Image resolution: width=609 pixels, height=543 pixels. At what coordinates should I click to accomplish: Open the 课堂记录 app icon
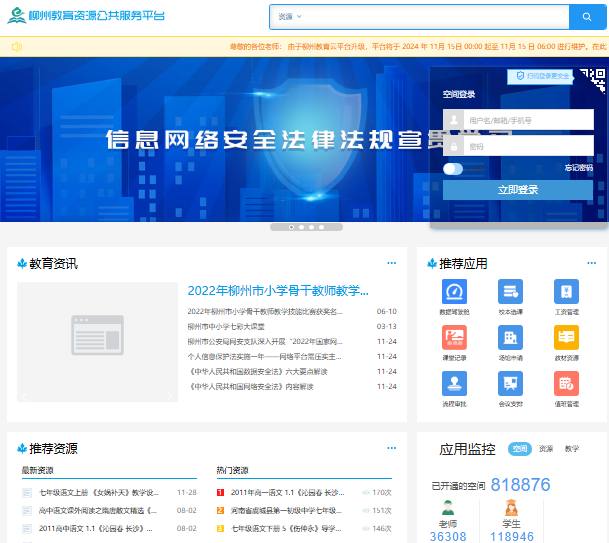454,338
